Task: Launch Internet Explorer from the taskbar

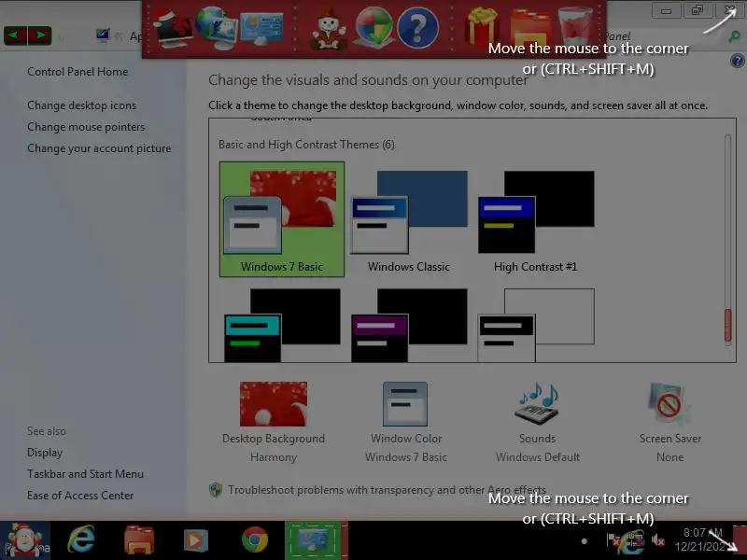Action: pyautogui.click(x=81, y=539)
